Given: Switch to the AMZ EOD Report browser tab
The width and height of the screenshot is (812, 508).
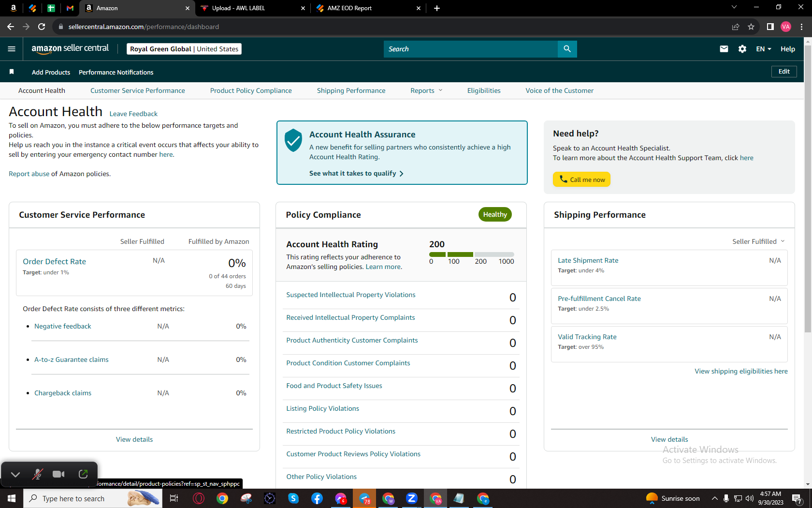Looking at the screenshot, I should [x=368, y=8].
